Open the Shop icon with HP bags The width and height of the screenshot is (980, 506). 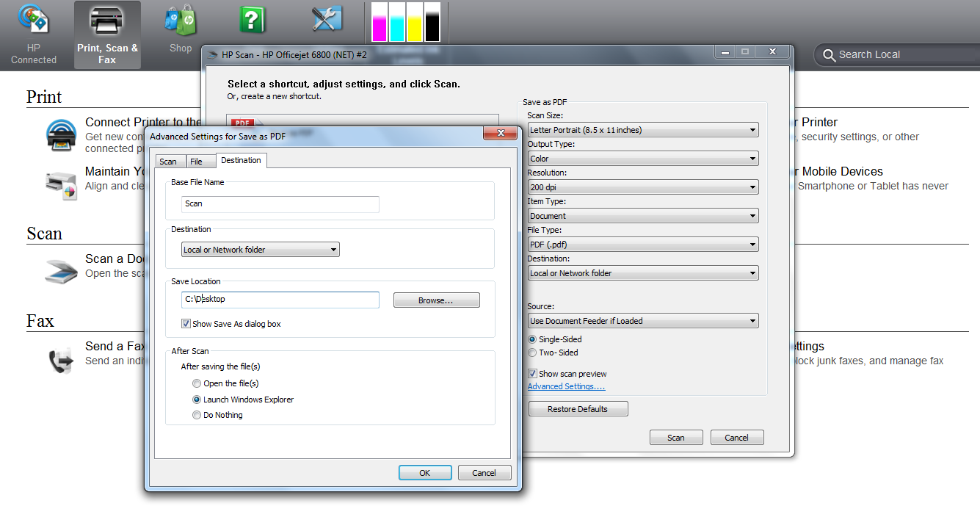(180, 21)
